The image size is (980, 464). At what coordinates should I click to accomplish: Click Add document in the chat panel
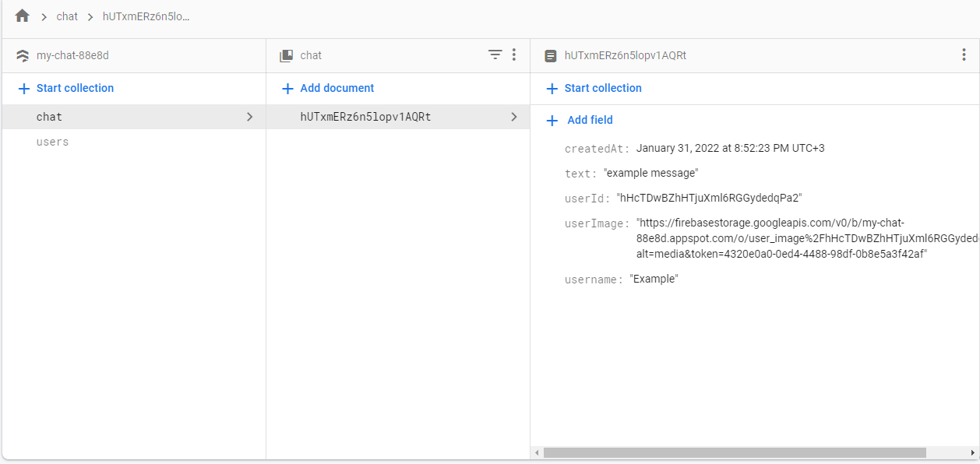click(x=327, y=88)
